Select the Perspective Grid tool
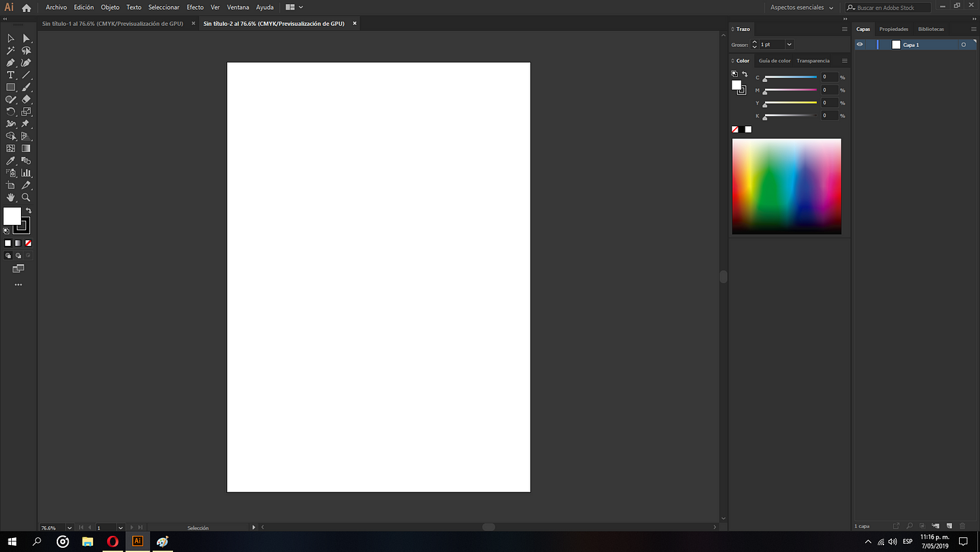This screenshot has height=552, width=980. tap(26, 136)
